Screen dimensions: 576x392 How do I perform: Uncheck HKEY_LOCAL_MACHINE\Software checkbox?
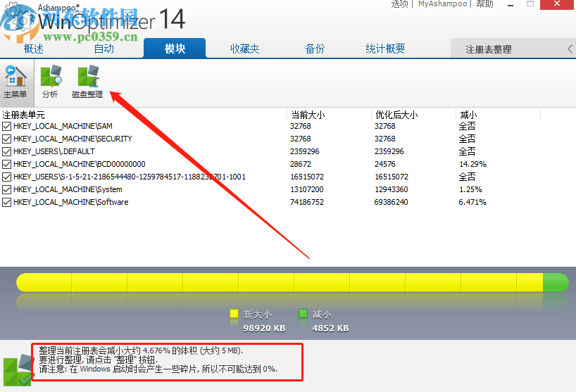(6, 202)
